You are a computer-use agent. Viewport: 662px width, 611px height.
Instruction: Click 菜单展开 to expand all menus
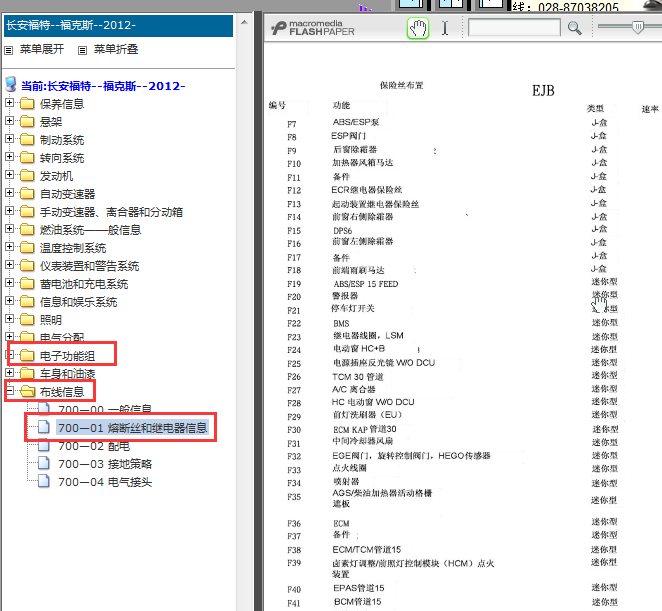(42, 49)
